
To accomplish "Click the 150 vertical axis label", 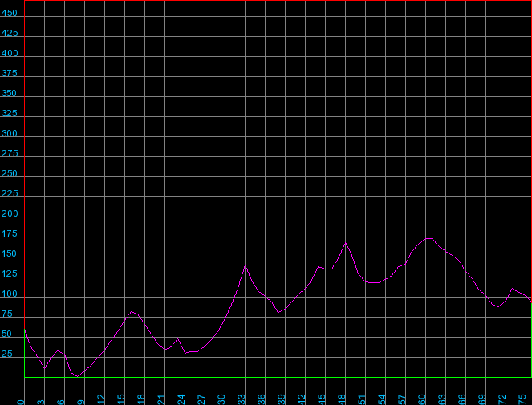I will (9, 253).
